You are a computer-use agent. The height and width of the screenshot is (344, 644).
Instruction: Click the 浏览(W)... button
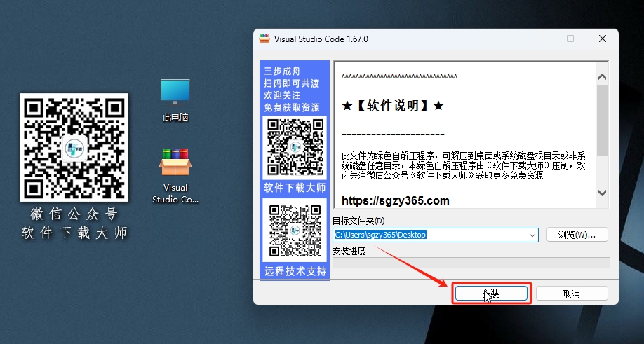[x=577, y=235]
